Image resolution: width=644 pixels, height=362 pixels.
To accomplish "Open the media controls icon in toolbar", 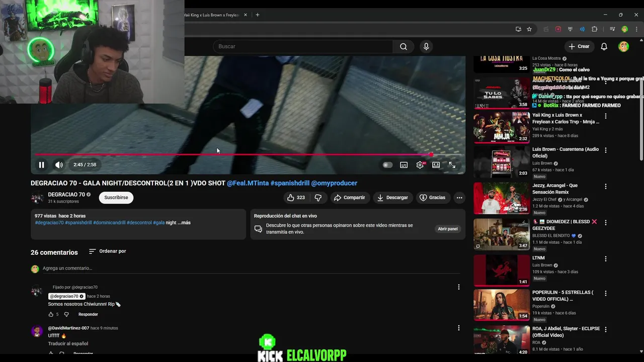I will 612,29.
